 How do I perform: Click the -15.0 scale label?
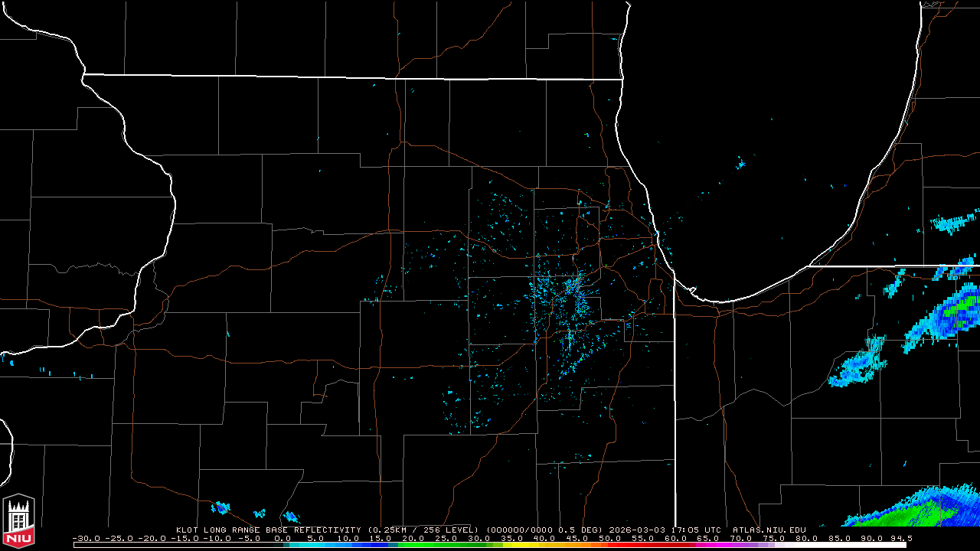[185, 538]
